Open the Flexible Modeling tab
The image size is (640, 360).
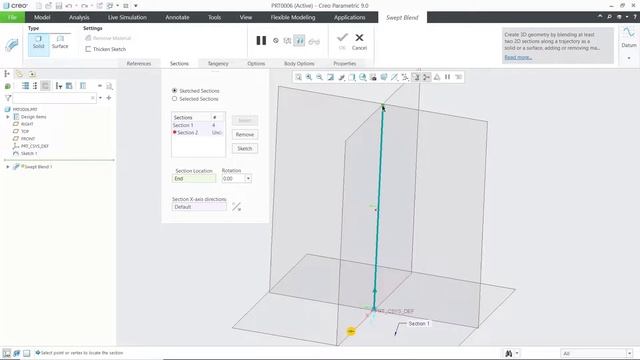[293, 17]
